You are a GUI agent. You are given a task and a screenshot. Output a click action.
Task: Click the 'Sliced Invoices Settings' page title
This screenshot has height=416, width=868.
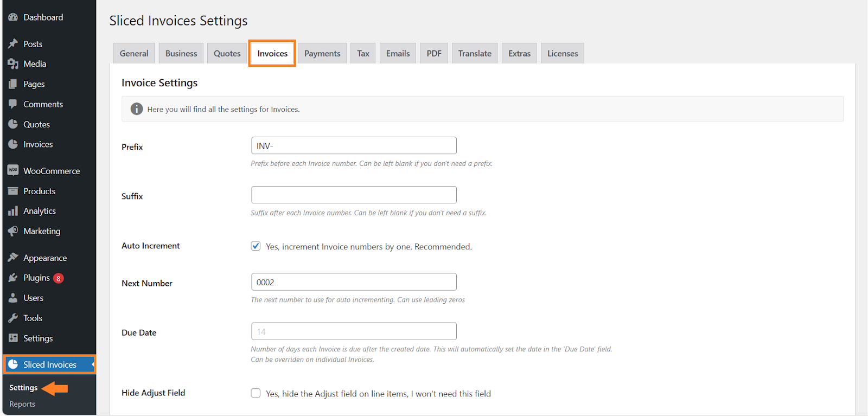point(178,21)
